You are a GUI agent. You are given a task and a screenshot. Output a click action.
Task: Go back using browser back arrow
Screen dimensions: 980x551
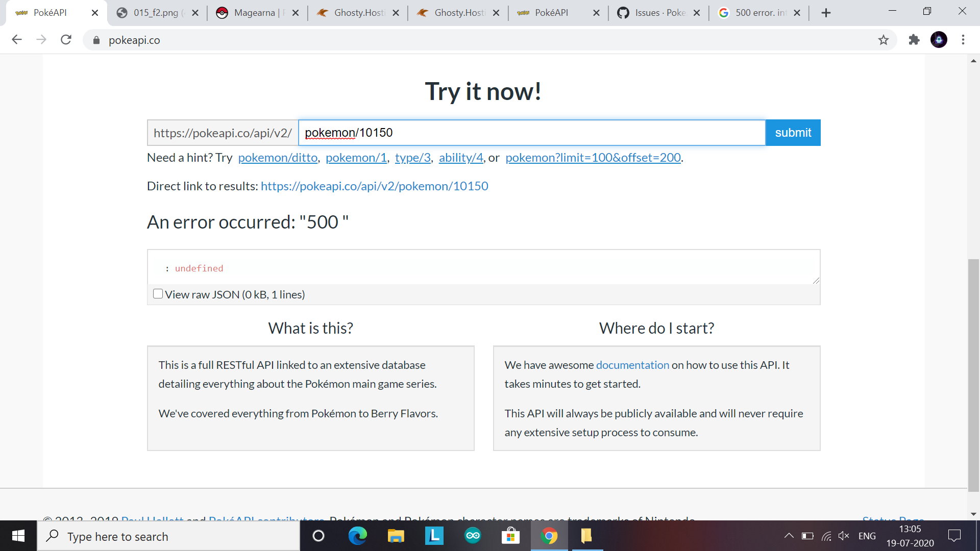coord(17,40)
